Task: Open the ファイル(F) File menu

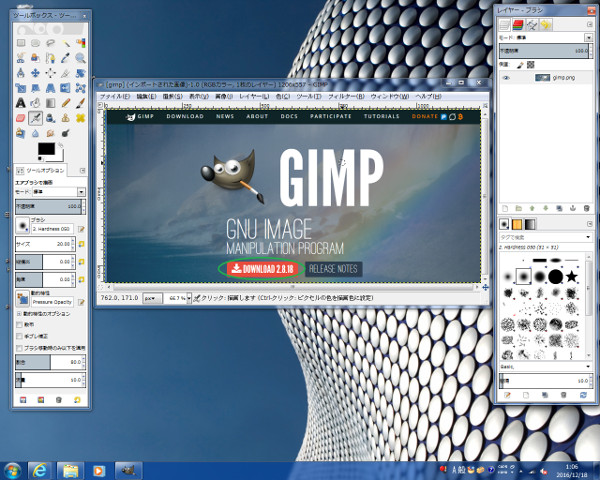Action: 114,96
